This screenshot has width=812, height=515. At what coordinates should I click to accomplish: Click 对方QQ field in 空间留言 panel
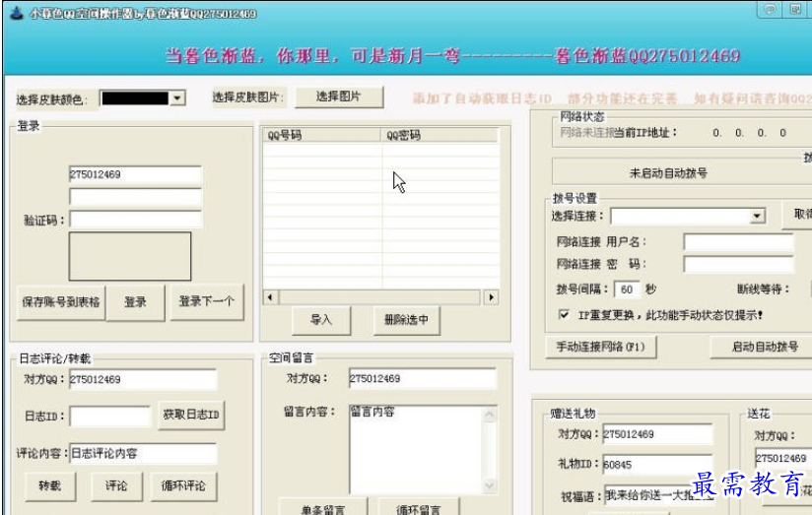pyautogui.click(x=423, y=378)
